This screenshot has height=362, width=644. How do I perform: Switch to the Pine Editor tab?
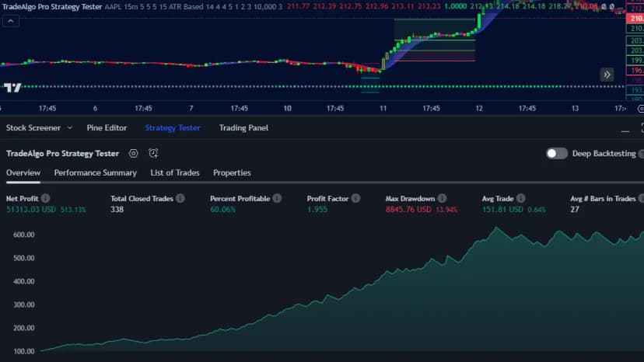107,127
